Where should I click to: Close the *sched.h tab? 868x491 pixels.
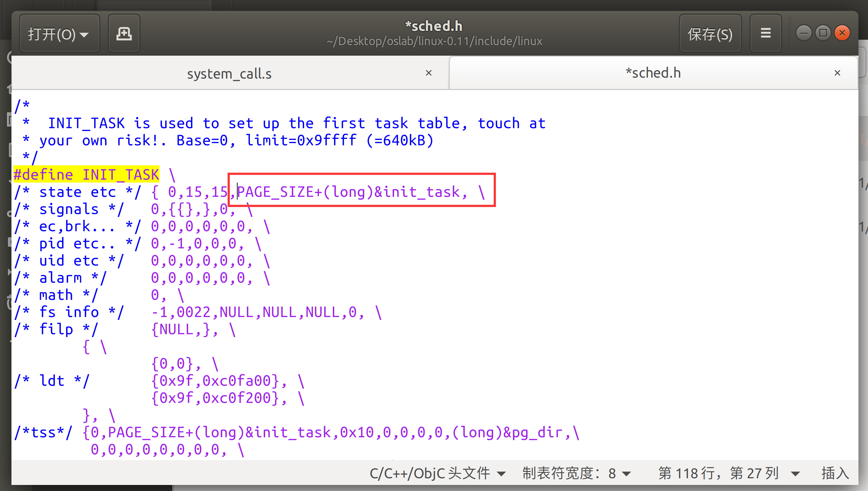click(x=837, y=73)
